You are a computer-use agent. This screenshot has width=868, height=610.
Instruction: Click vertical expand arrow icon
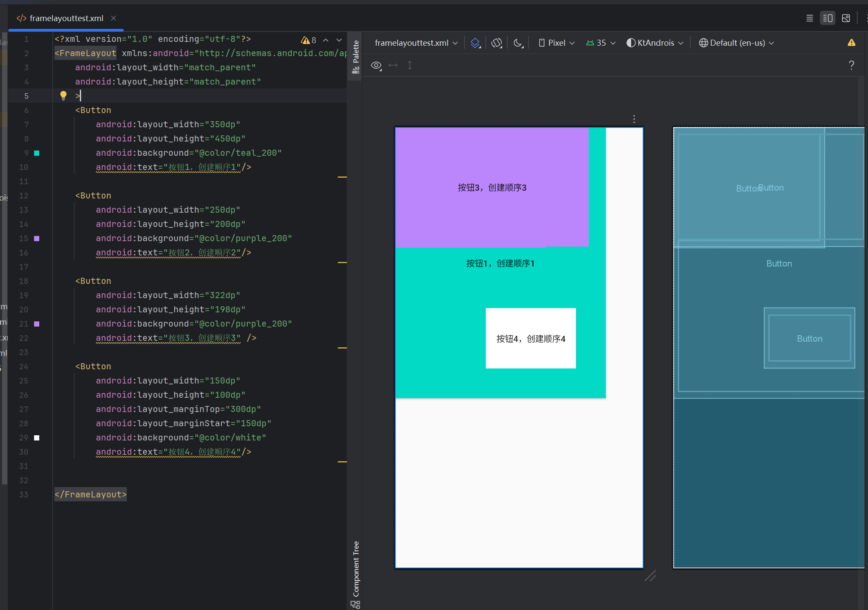[x=410, y=65]
